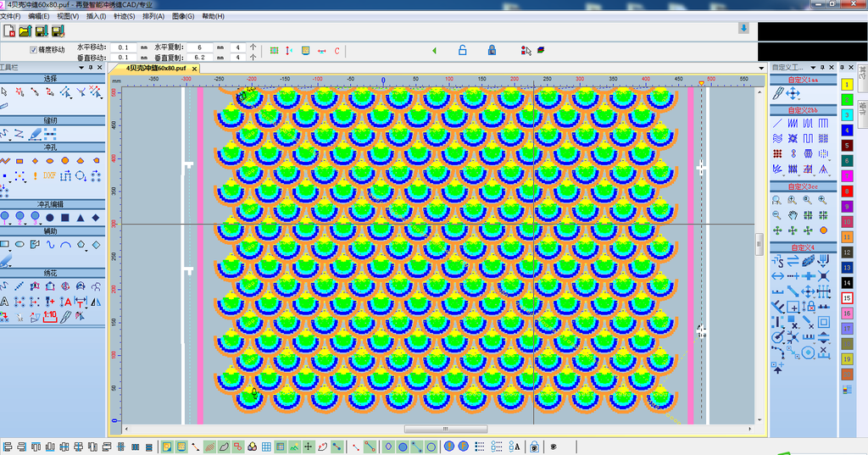This screenshot has height=455, width=868.
Task: Click the open padlock unlock icon
Action: (462, 51)
